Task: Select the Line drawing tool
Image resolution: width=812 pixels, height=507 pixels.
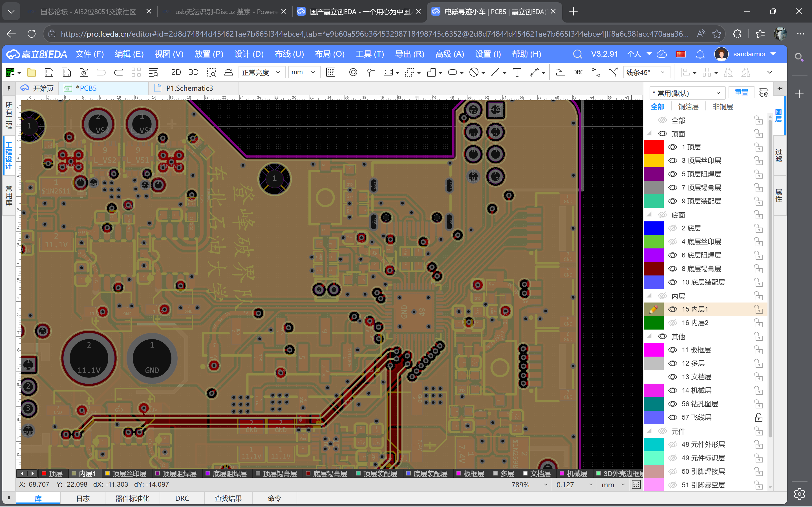Action: coord(496,72)
